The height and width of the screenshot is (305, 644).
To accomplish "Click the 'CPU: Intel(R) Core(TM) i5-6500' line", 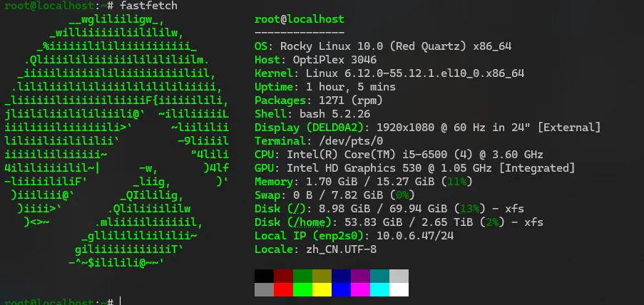I will pos(399,155).
